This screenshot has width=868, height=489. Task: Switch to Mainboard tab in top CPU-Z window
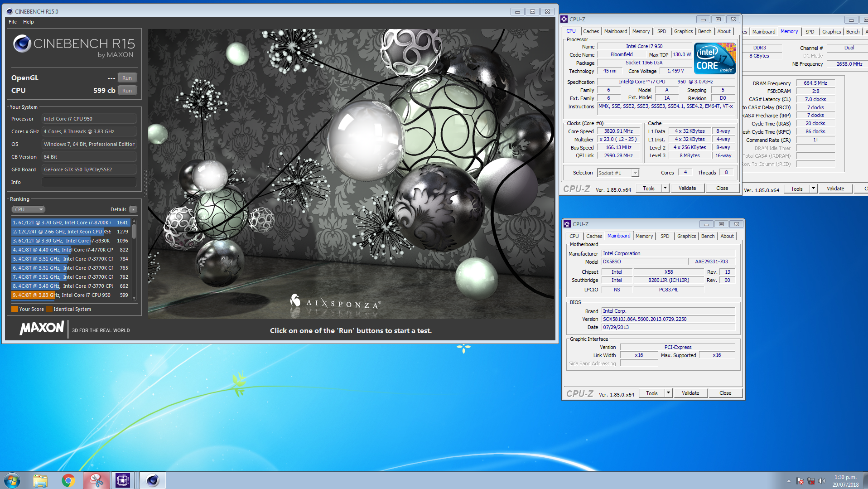616,31
